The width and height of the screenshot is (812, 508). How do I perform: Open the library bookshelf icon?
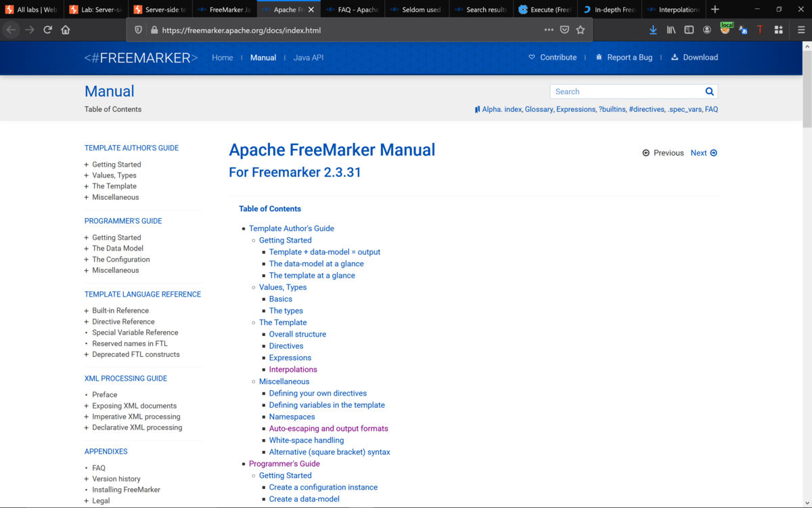click(x=671, y=30)
